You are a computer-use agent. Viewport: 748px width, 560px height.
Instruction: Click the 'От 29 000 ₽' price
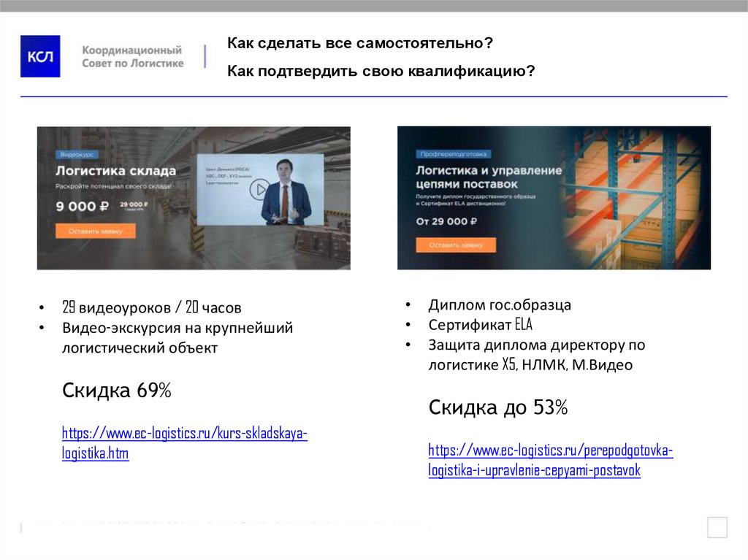(x=446, y=221)
